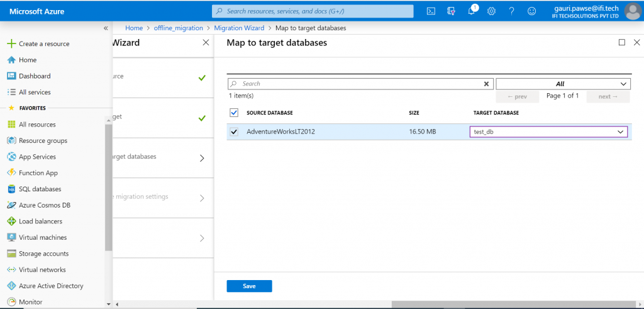This screenshot has width=644, height=309.
Task: Click the All services list icon
Action: [x=11, y=92]
